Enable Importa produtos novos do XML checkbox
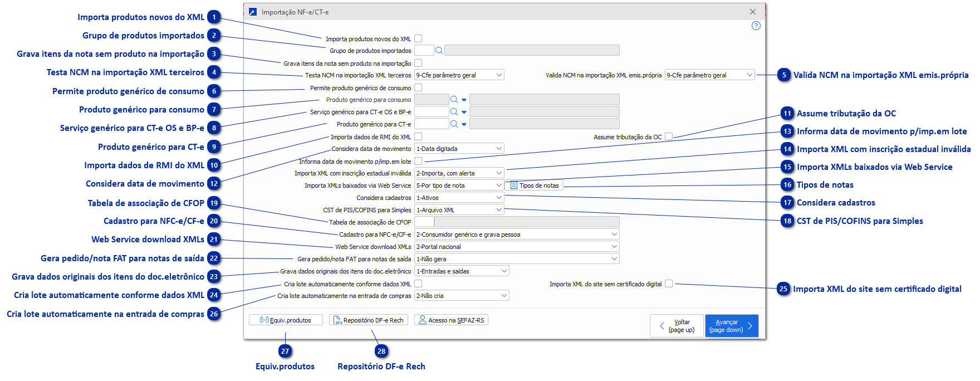This screenshot has height=381, width=980. 418,38
